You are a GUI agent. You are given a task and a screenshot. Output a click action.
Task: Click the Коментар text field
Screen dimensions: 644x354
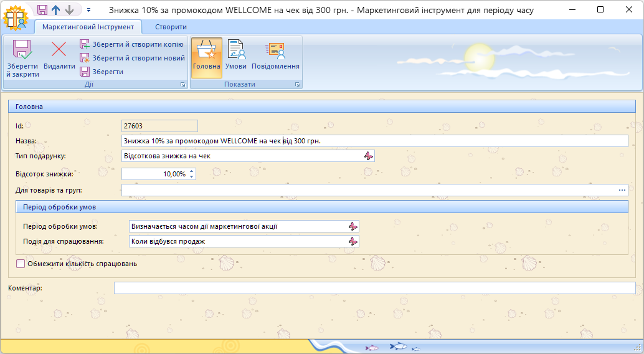(x=374, y=288)
